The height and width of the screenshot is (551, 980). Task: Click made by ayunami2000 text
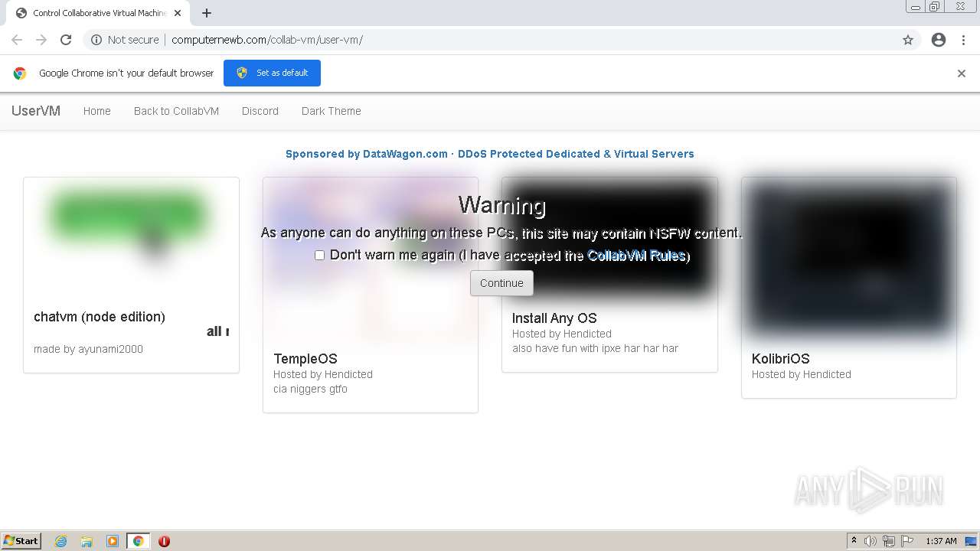pyautogui.click(x=88, y=349)
